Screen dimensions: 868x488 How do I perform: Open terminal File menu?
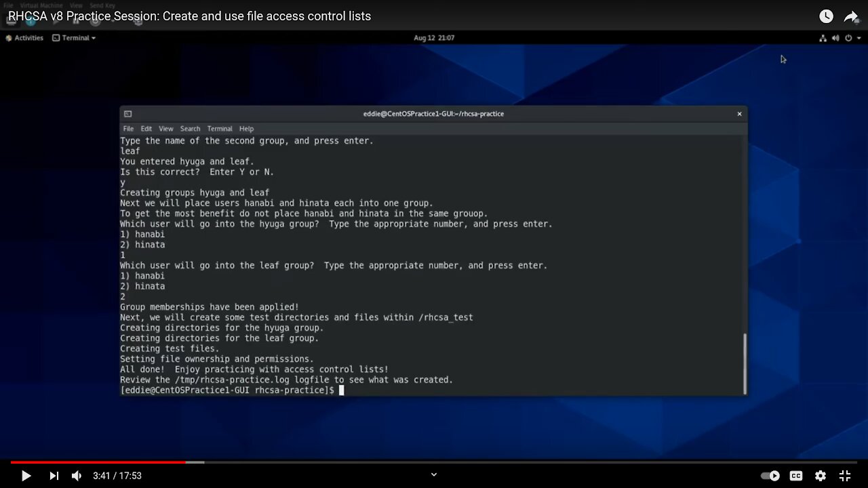128,129
